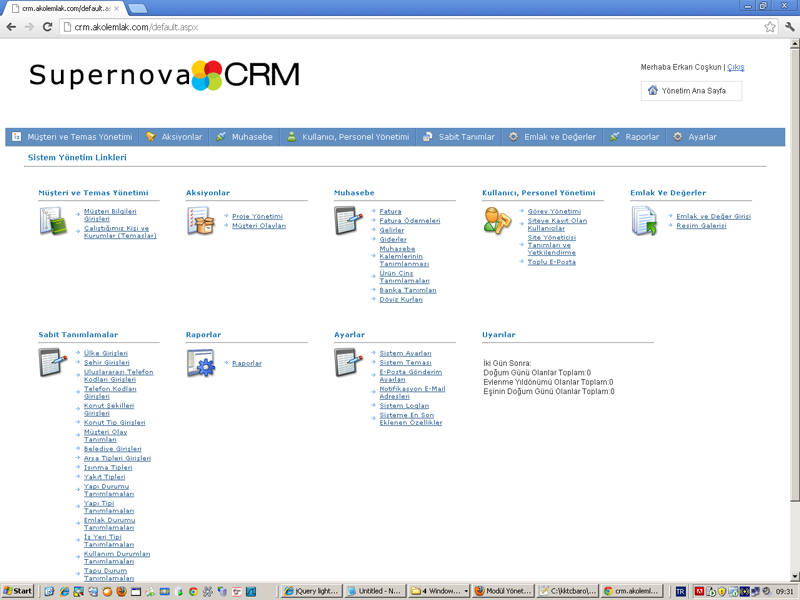Open the Gelirler link
Screen dimensions: 800x600
tap(392, 230)
